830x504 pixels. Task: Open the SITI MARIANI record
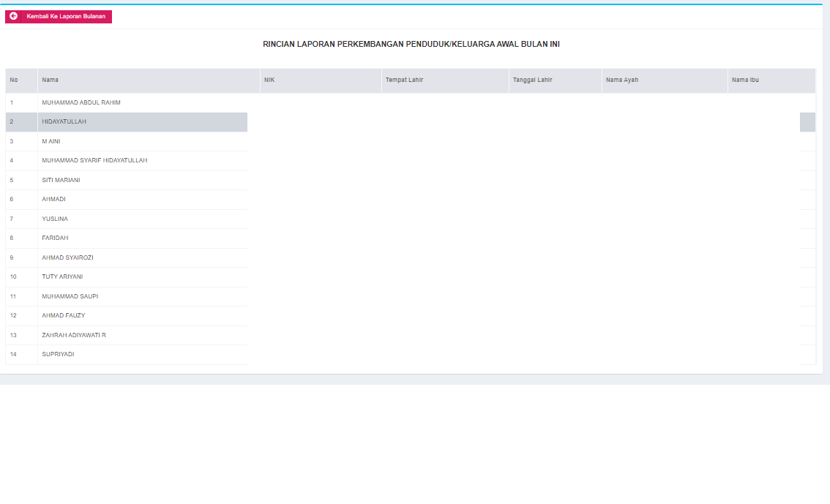coord(60,179)
